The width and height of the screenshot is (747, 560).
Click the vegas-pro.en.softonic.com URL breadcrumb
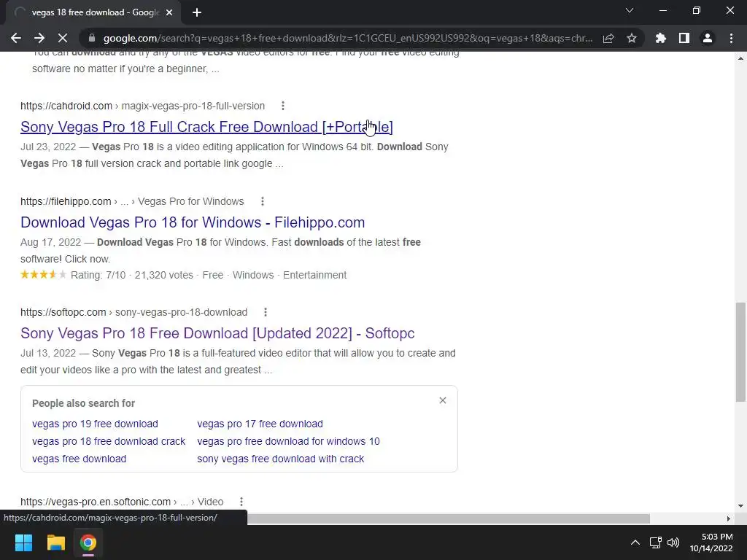(x=122, y=502)
